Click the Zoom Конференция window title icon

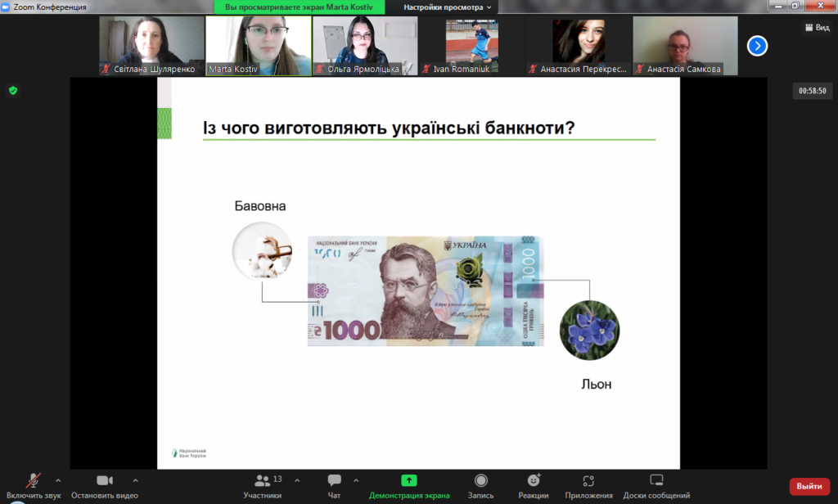[6, 7]
